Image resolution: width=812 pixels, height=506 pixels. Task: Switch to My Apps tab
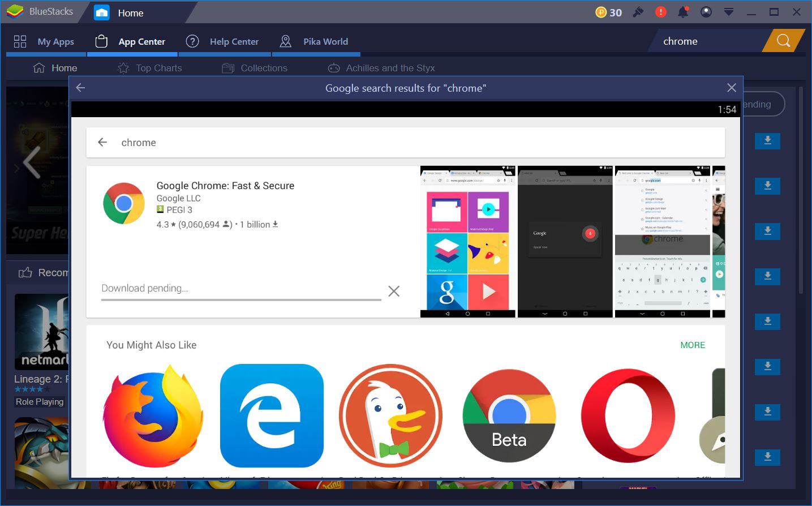(x=46, y=41)
